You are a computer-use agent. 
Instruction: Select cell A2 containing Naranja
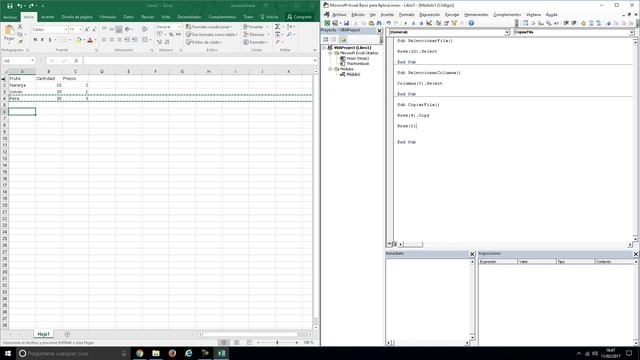click(22, 85)
